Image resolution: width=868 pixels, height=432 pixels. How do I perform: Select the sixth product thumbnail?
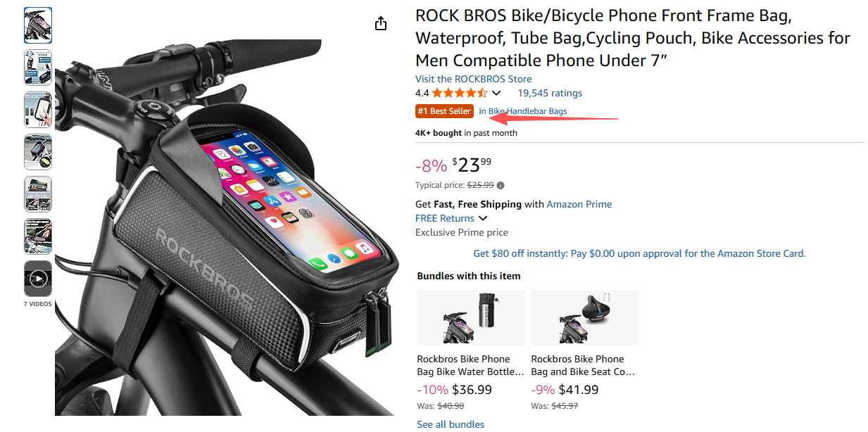coord(38,236)
